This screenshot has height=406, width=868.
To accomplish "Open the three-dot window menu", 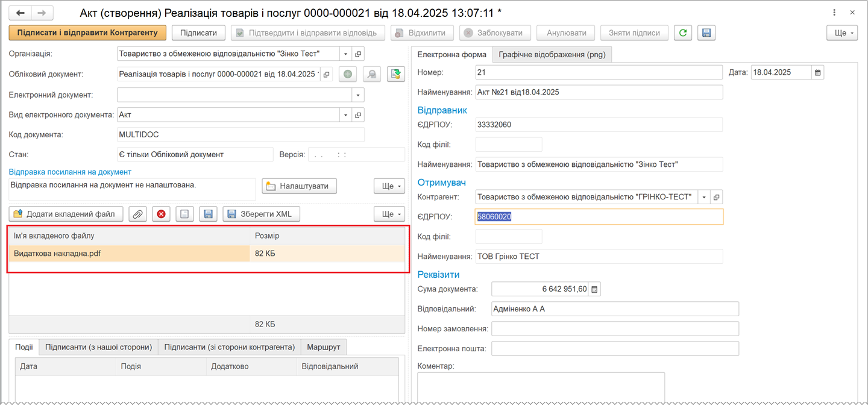I will tap(834, 13).
